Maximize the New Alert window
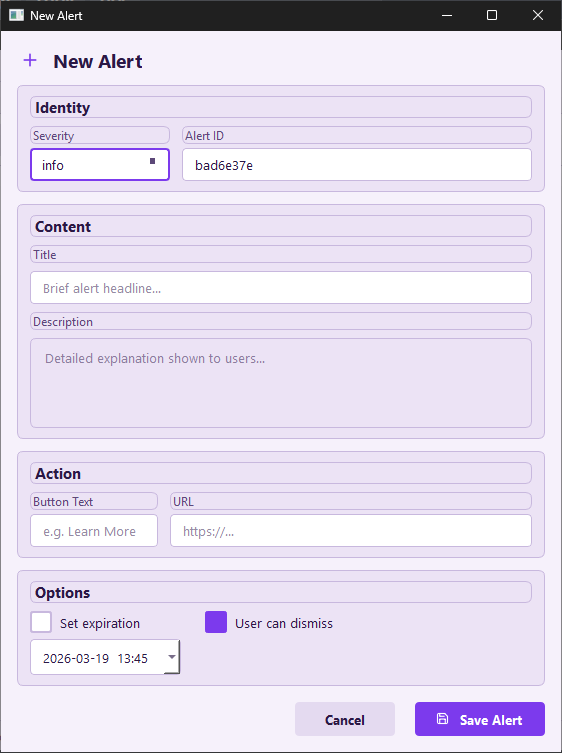 point(492,15)
